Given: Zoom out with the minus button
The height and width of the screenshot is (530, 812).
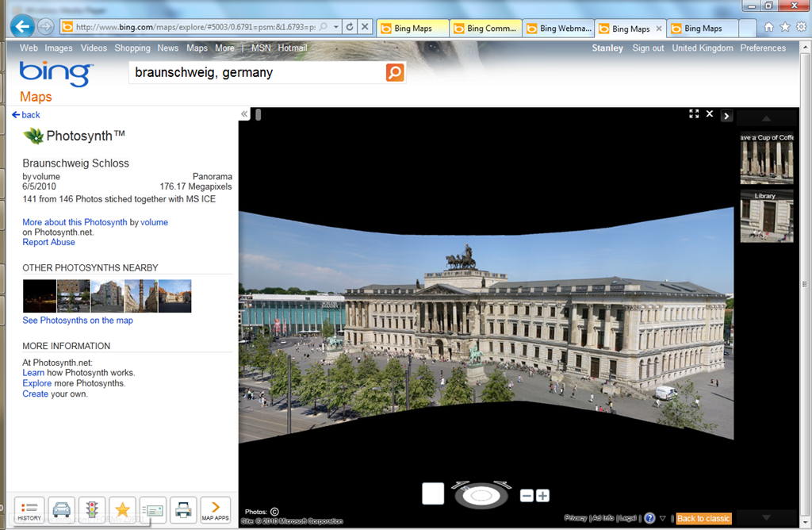Looking at the screenshot, I should click(527, 496).
